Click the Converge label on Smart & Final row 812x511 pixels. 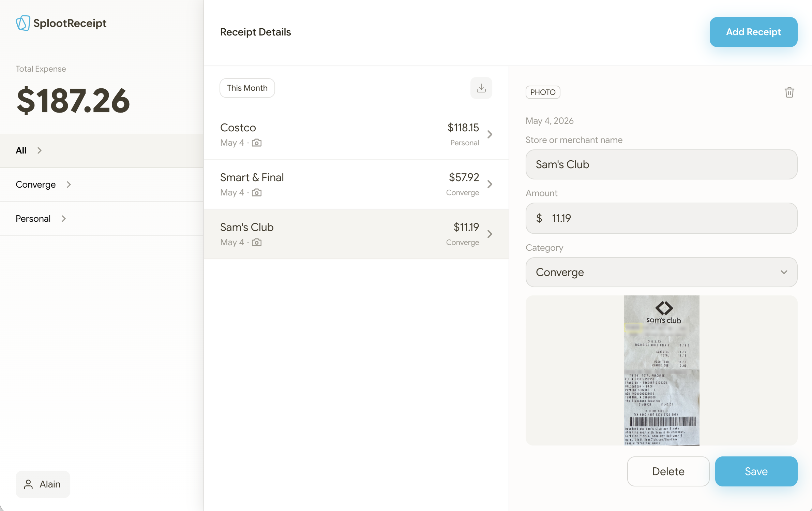(463, 193)
